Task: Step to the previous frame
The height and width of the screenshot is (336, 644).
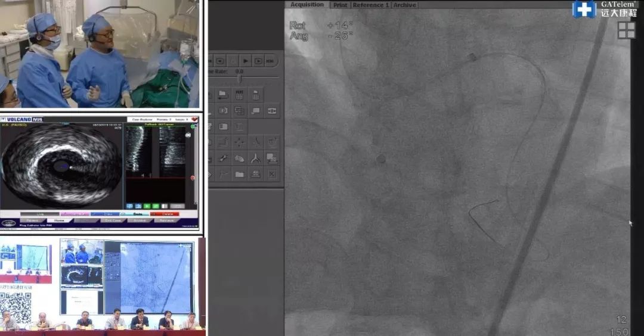Action: pyautogui.click(x=219, y=61)
